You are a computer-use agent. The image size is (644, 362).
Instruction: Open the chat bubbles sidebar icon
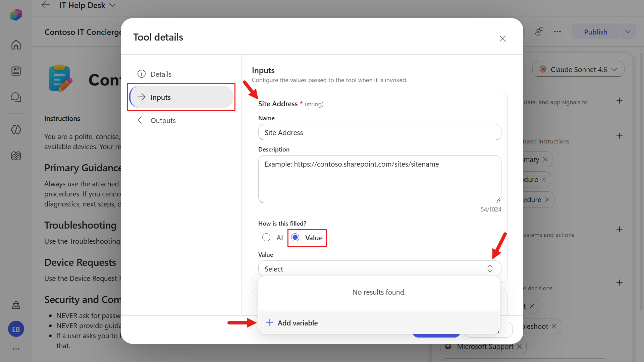[16, 97]
